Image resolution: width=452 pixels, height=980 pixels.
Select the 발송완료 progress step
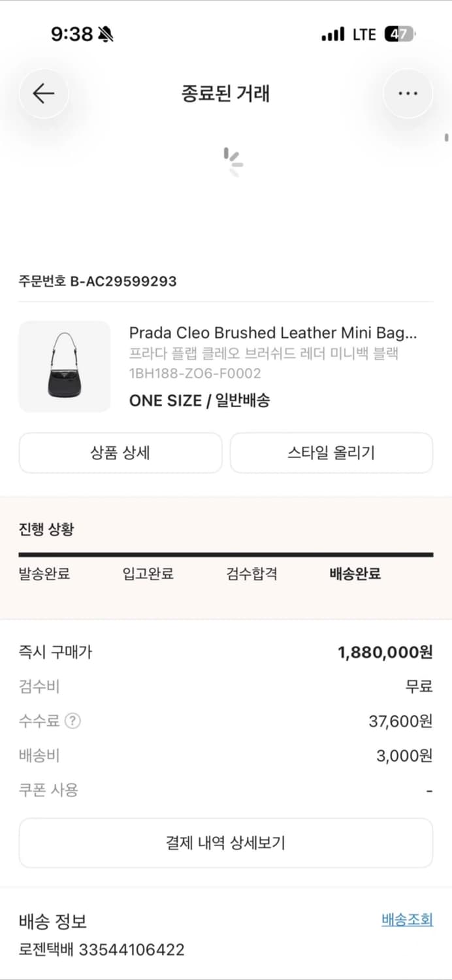44,574
